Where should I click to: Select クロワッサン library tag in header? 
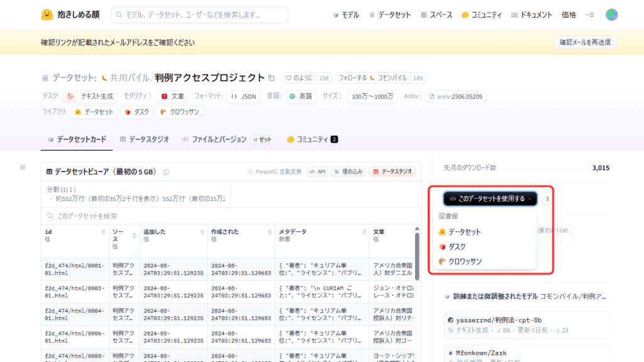point(180,112)
